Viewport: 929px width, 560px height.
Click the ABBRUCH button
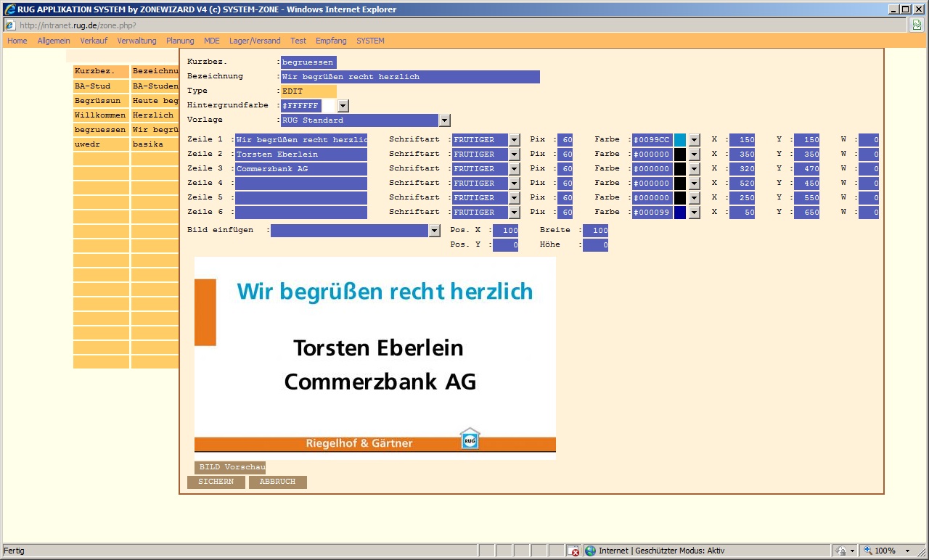277,482
